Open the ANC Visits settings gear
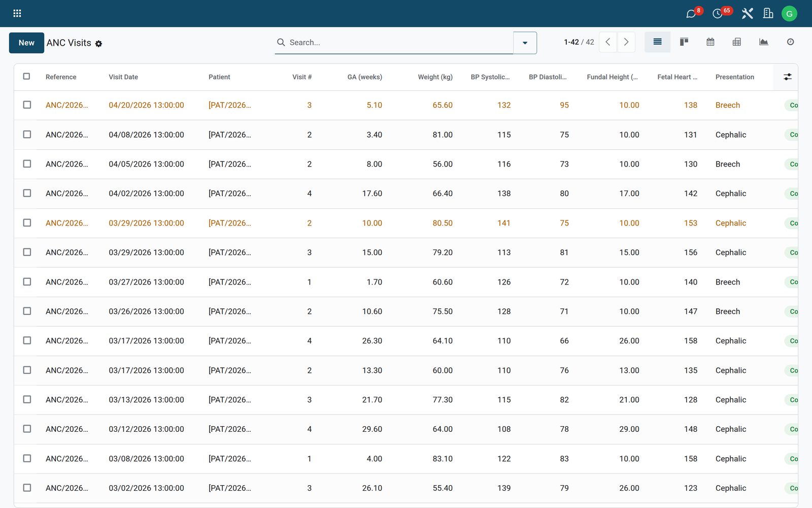 (98, 44)
